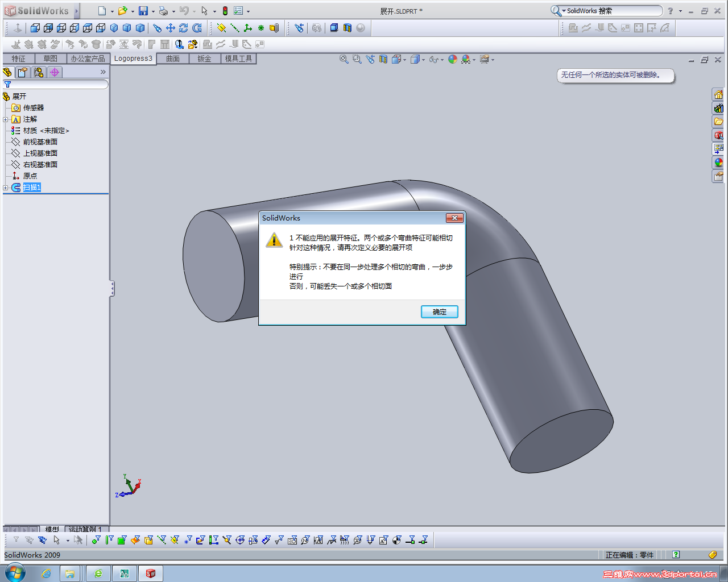Click the Pan view cross-arrows icon

(x=171, y=28)
